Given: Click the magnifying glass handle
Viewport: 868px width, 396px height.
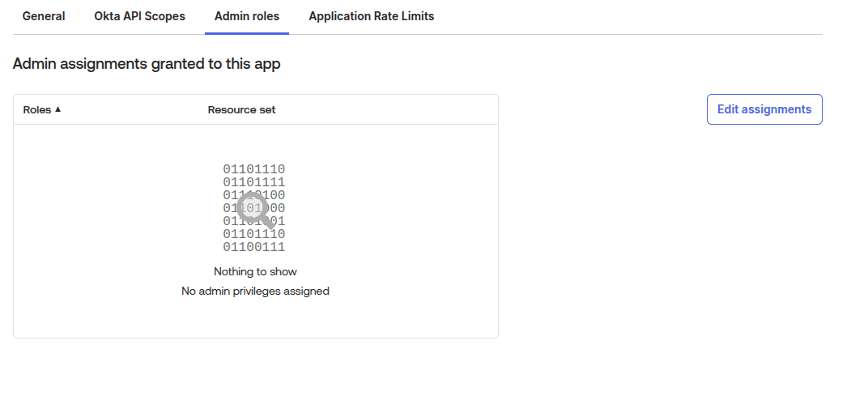Looking at the screenshot, I should (268, 222).
